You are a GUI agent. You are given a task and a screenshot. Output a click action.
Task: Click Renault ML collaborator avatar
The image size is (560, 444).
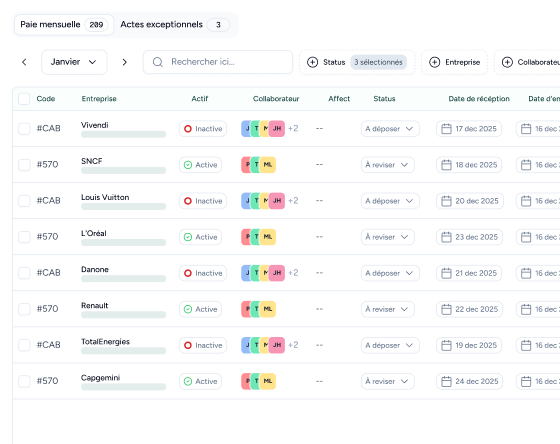pos(268,309)
